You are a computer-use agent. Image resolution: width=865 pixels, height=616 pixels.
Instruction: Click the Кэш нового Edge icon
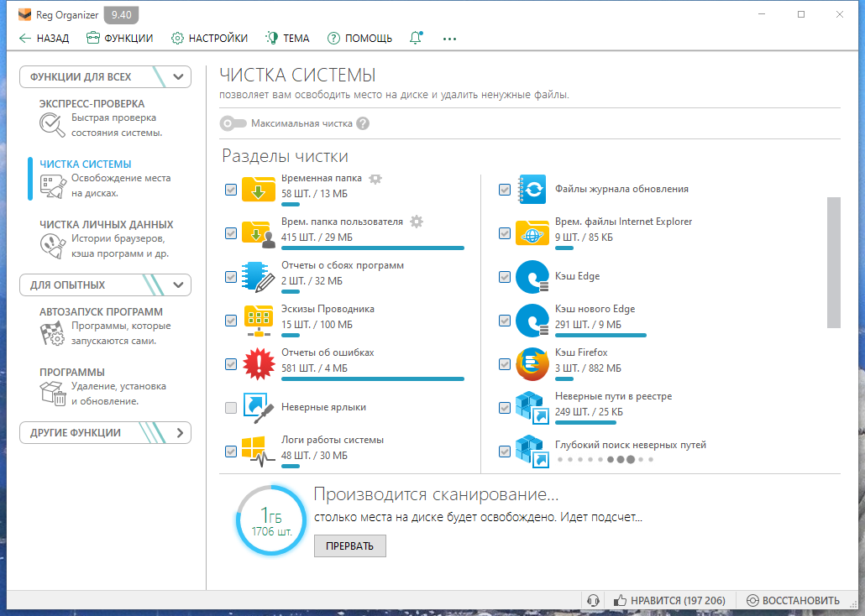(532, 321)
